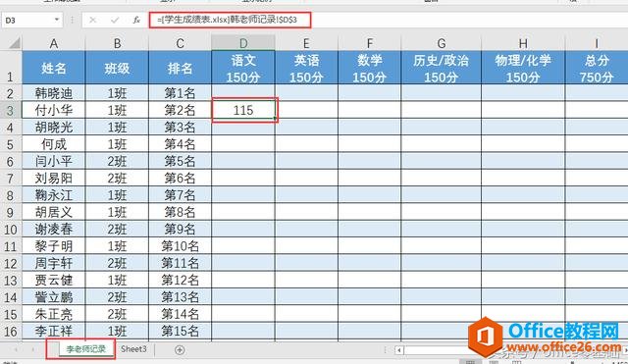Switch to the Sheet3 tab

point(133,349)
